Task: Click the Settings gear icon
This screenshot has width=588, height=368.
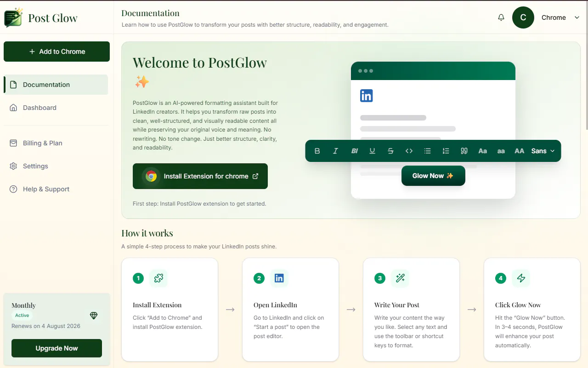Action: [x=13, y=166]
